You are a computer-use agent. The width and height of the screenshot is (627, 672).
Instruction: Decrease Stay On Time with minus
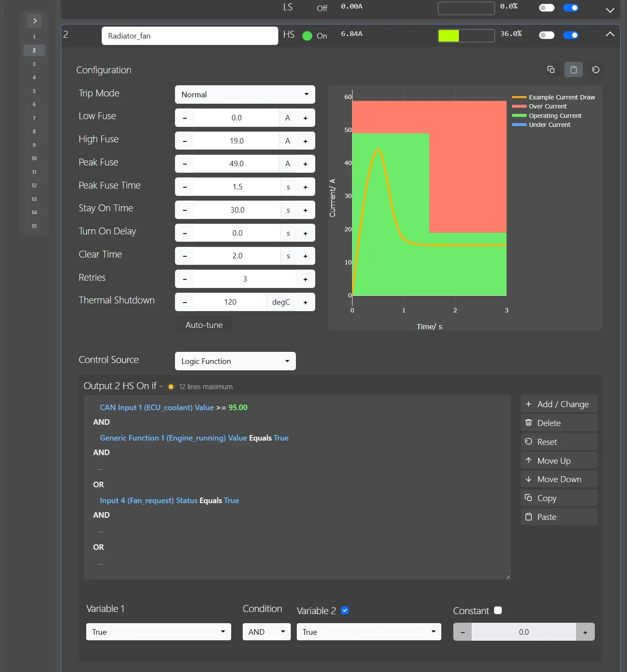pyautogui.click(x=185, y=210)
